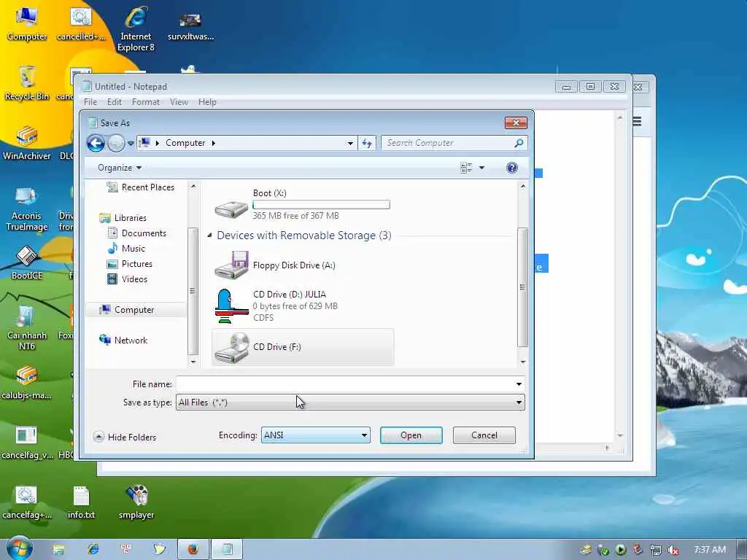
Task: Click the muted volume tray icon
Action: point(673,550)
